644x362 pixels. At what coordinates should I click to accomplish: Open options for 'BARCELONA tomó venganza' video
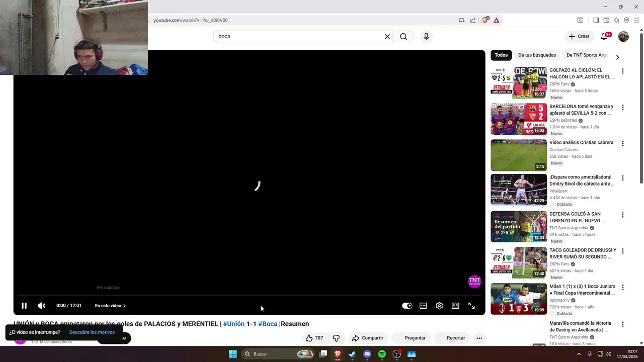point(622,108)
